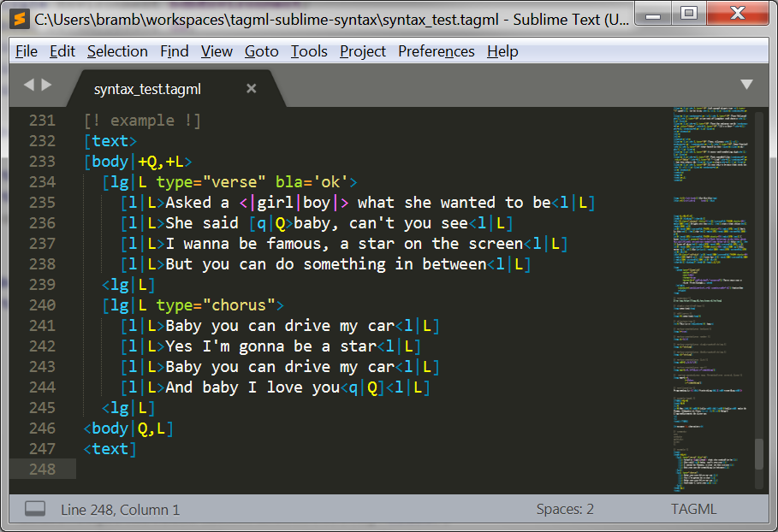Click Line 248, Column 1 status text
This screenshot has width=778, height=532.
[x=120, y=510]
